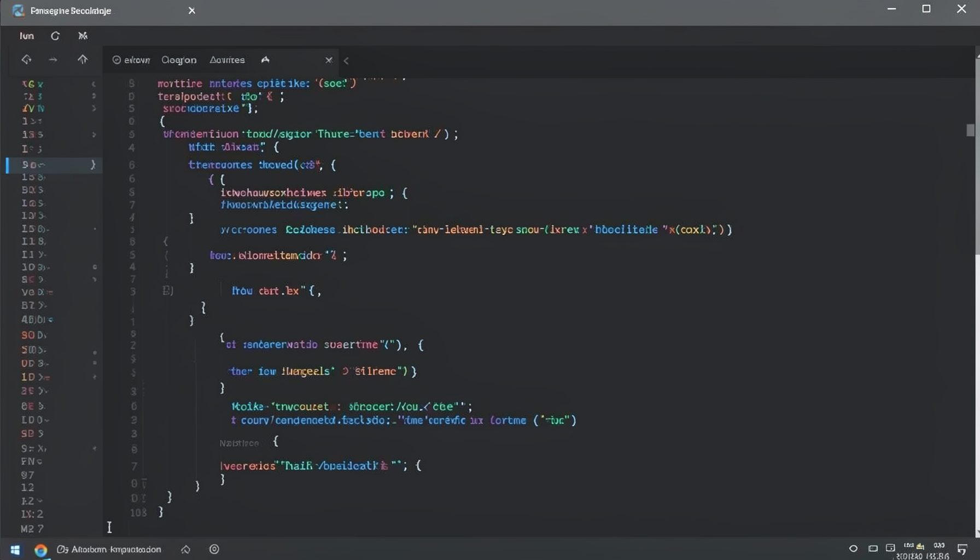This screenshot has width=980, height=560.
Task: Select the elrown tab
Action: 131,60
